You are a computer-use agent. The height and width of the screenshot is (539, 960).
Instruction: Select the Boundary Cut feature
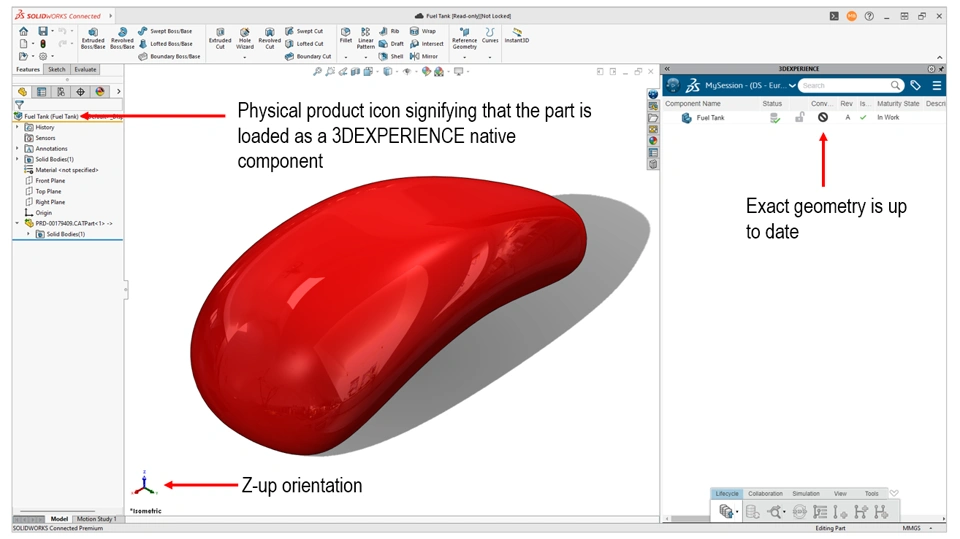[x=308, y=56]
